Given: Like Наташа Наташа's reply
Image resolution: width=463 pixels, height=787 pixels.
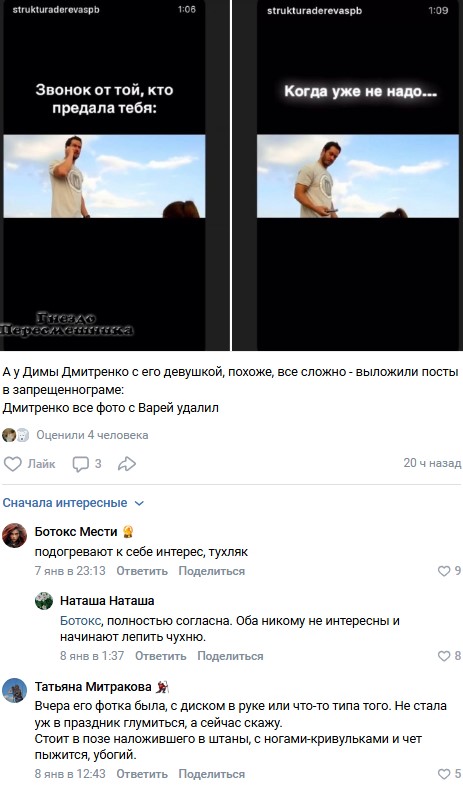Looking at the screenshot, I should (449, 655).
